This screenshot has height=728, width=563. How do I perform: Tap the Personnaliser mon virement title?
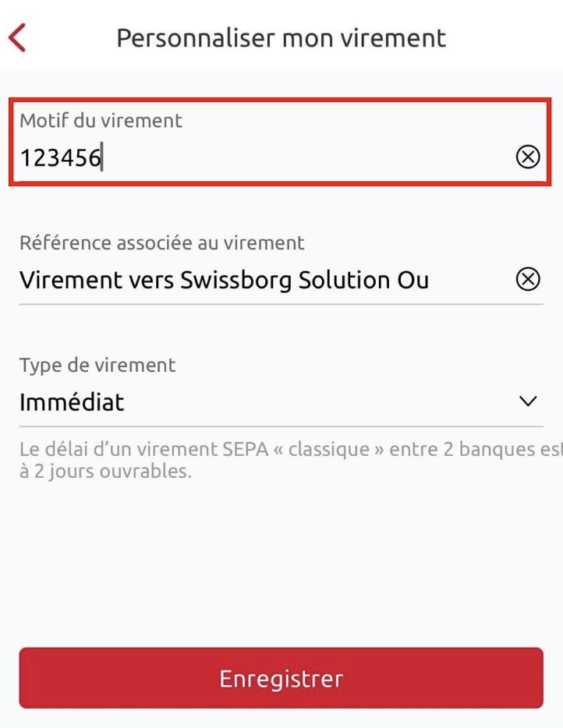click(x=281, y=37)
